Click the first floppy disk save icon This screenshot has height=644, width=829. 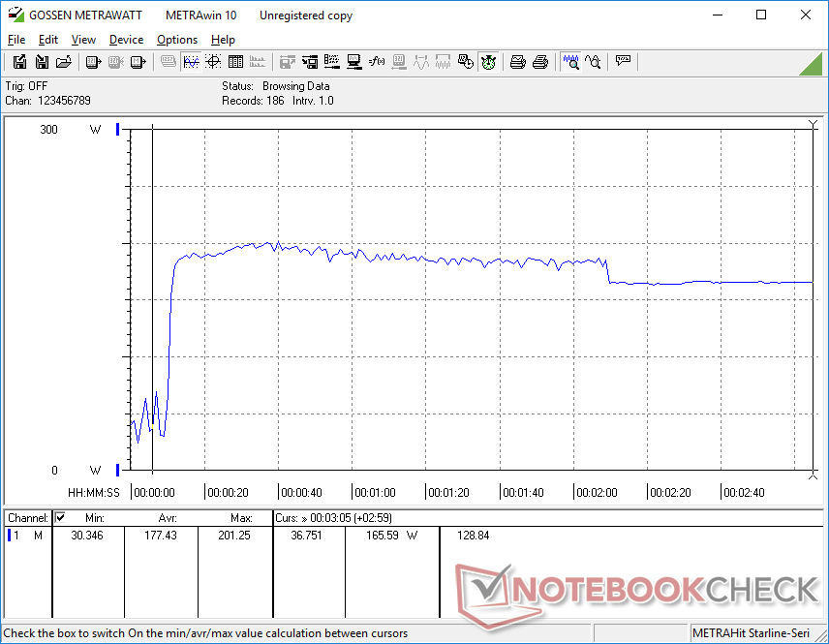pos(19,62)
